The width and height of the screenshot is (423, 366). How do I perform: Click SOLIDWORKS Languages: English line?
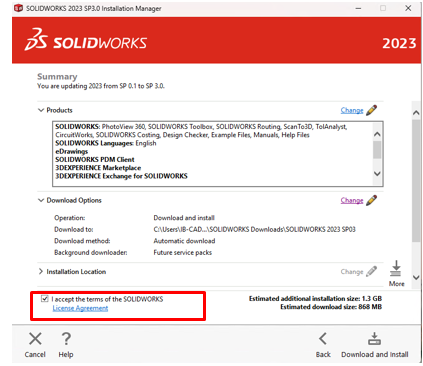pyautogui.click(x=106, y=143)
